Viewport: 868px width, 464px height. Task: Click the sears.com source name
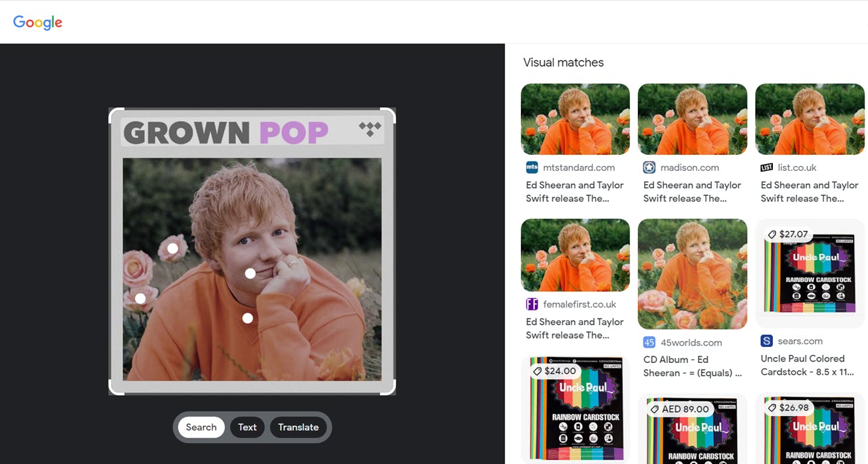[x=800, y=341]
